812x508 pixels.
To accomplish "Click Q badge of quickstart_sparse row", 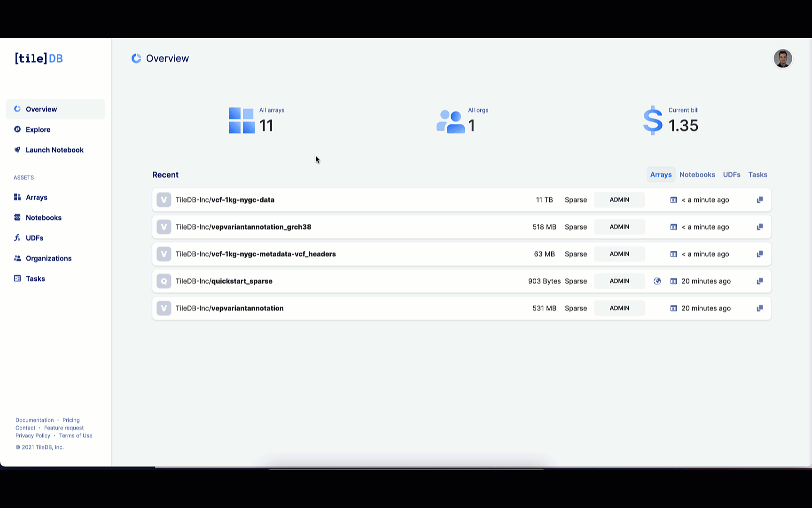I will tap(164, 281).
